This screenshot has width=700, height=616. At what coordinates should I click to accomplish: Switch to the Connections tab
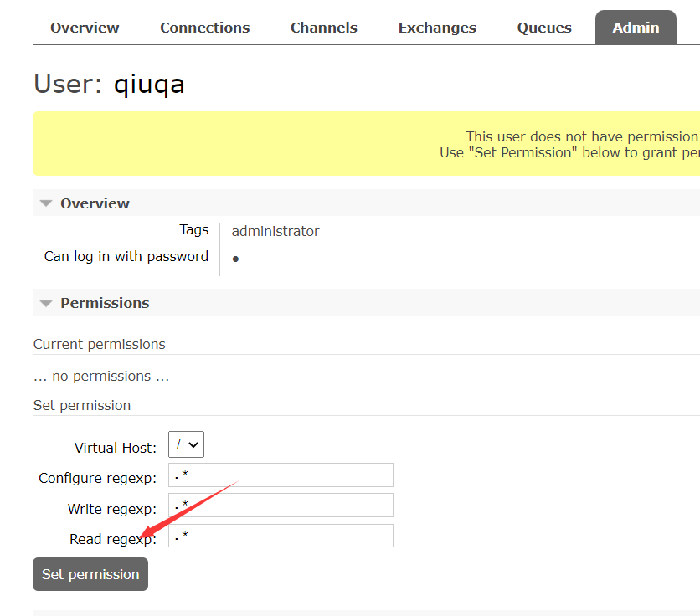[x=204, y=27]
